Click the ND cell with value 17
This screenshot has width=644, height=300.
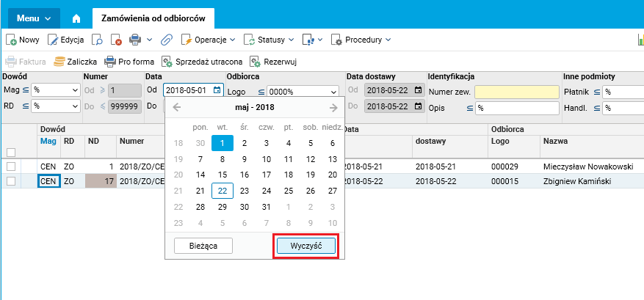tap(101, 181)
